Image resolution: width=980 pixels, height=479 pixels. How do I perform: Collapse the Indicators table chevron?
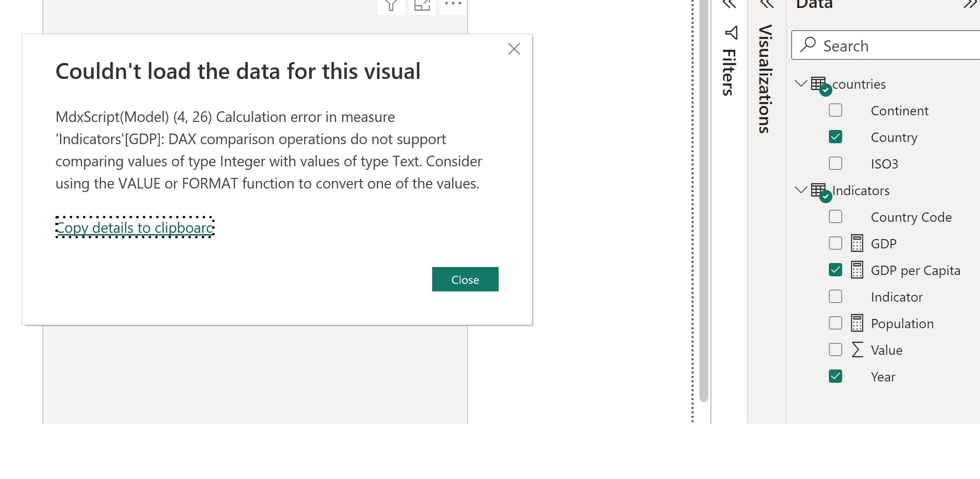[x=800, y=190]
